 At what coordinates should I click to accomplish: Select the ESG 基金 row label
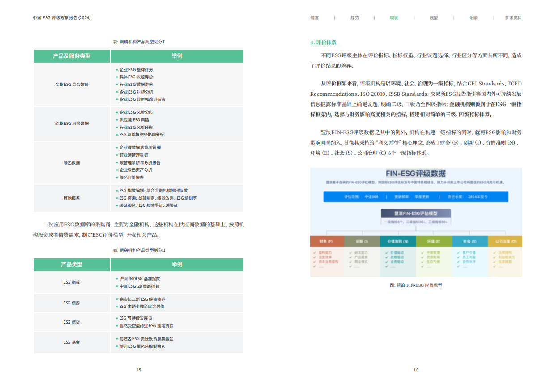(72, 342)
